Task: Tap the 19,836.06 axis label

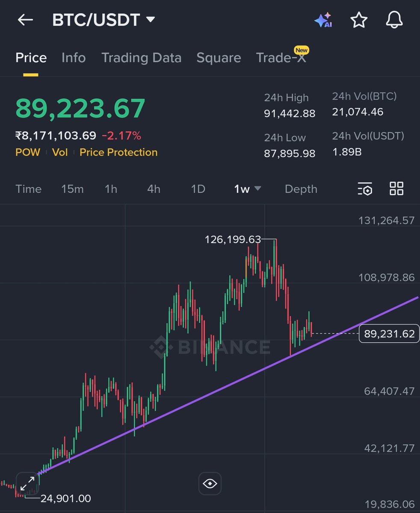Action: point(389,505)
